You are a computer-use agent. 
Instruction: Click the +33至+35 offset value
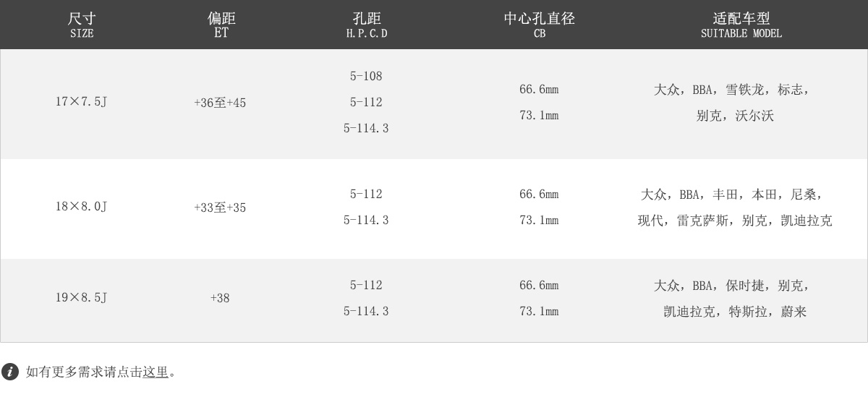tap(220, 208)
